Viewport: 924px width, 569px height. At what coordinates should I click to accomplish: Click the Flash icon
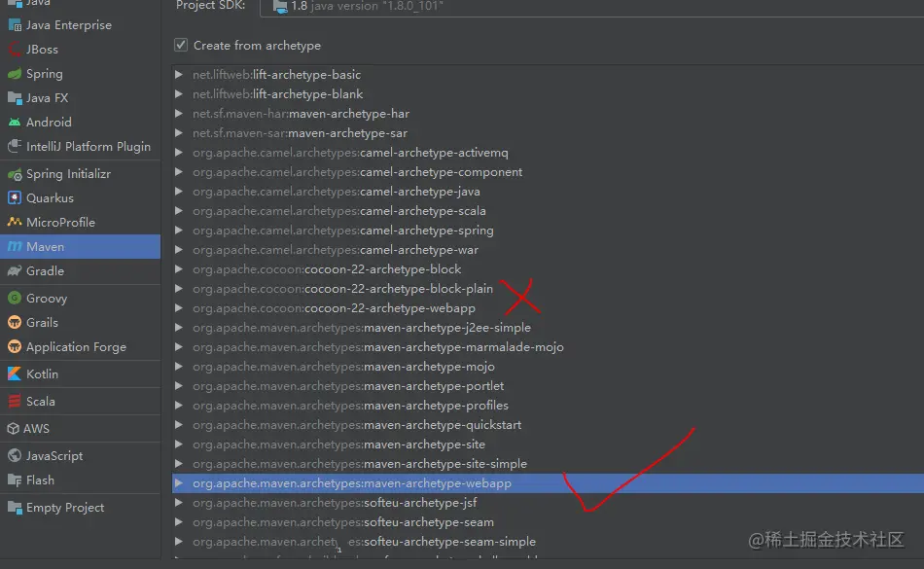coord(15,480)
